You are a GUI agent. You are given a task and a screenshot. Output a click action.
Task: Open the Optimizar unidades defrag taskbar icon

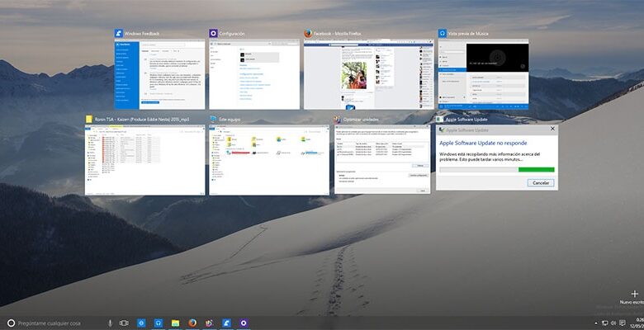point(210,323)
